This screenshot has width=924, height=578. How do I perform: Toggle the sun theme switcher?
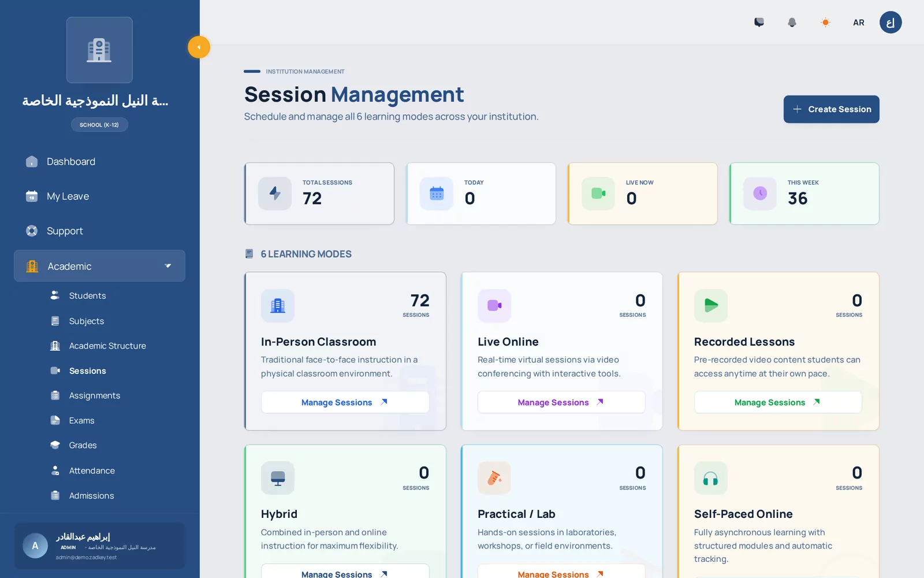(x=825, y=23)
